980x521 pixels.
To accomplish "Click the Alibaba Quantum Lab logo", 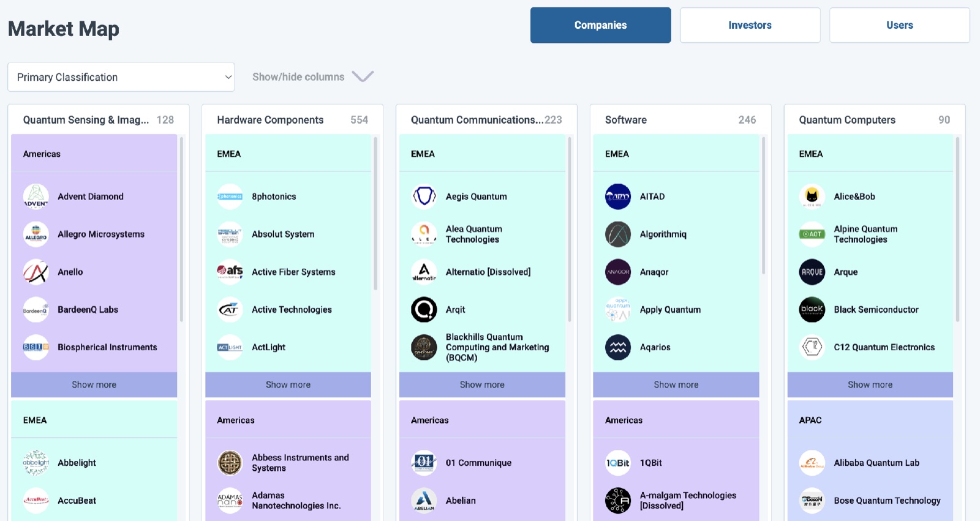I will tap(812, 463).
